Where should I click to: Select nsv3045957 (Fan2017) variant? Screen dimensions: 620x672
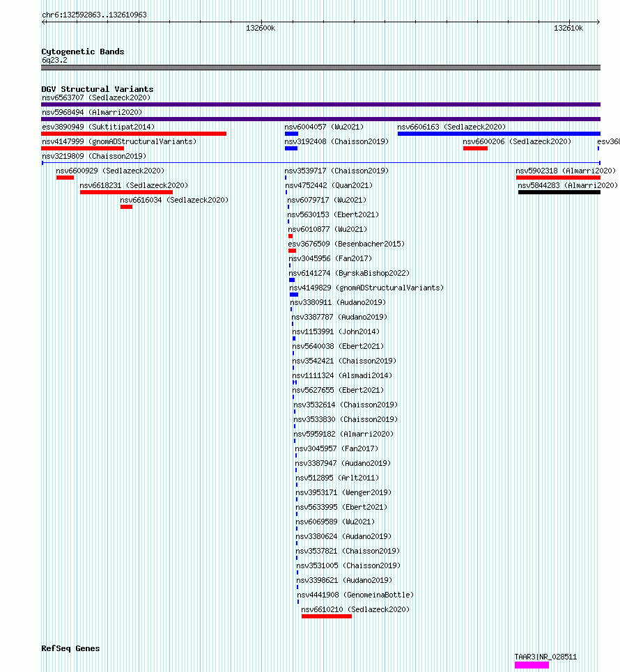pyautogui.click(x=337, y=448)
